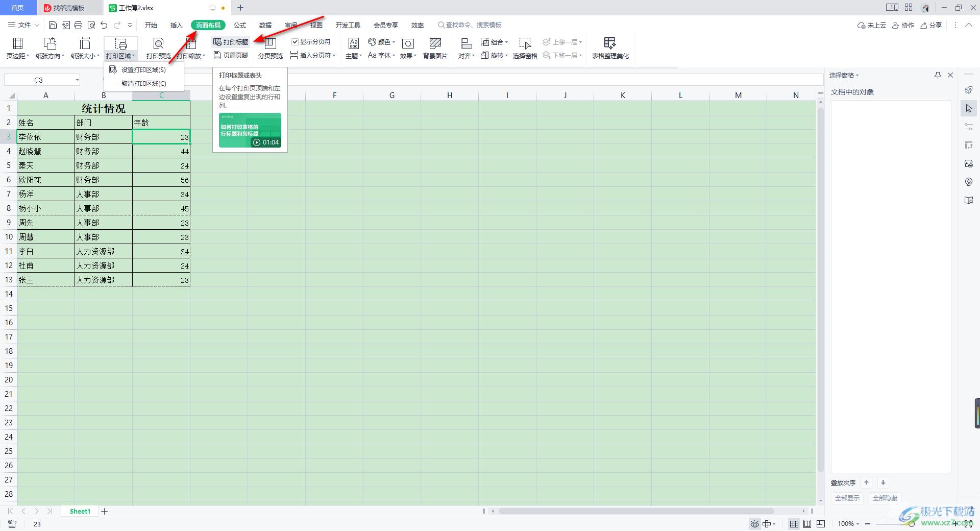Select column header F
This screenshot has height=531, width=980.
point(334,95)
